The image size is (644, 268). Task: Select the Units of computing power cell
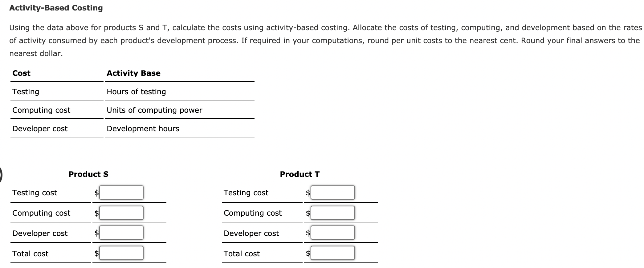(154, 110)
